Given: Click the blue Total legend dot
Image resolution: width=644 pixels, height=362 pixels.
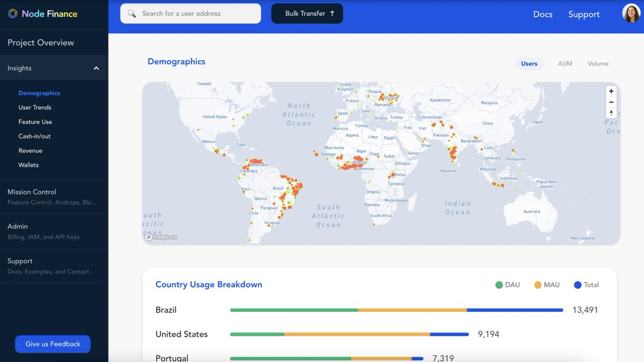Looking at the screenshot, I should [577, 285].
